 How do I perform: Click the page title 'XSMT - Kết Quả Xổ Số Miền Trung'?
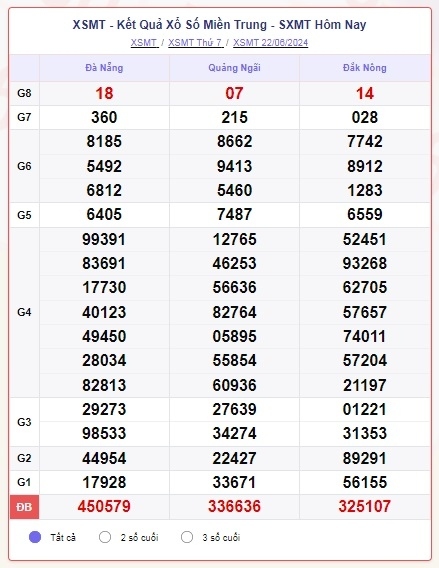[x=170, y=25]
